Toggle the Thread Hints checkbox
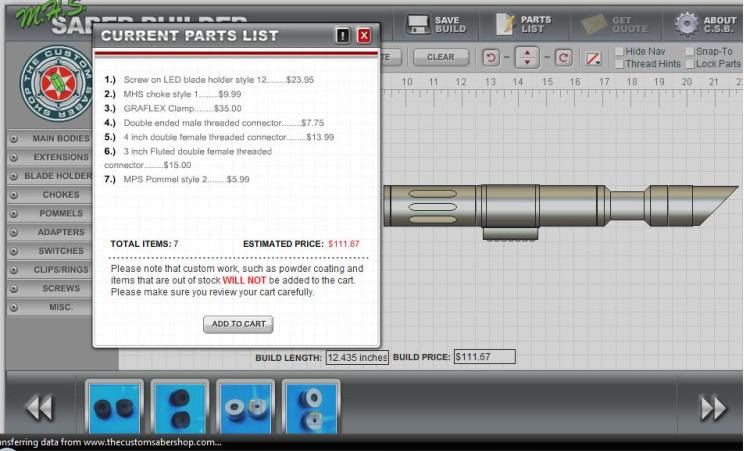 pos(620,64)
